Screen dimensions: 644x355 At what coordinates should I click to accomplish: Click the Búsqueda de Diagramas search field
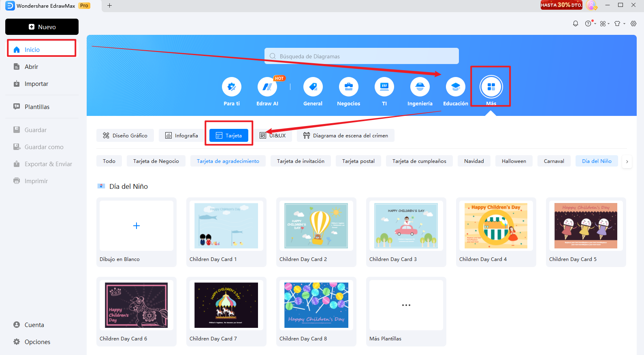pyautogui.click(x=361, y=56)
